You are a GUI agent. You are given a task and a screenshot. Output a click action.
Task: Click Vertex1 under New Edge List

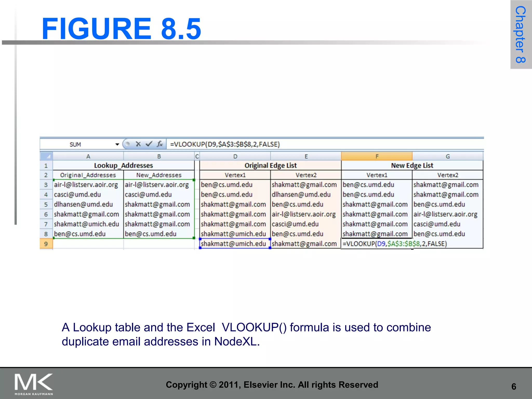(377, 175)
